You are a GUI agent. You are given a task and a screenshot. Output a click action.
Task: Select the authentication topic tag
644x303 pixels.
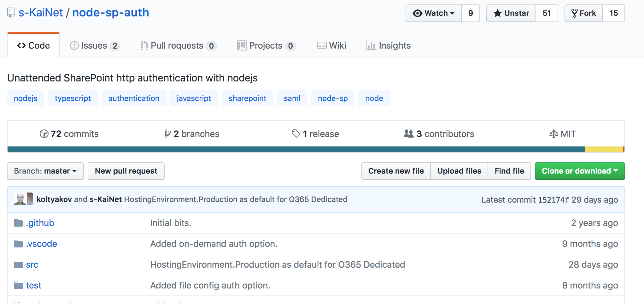coord(134,98)
